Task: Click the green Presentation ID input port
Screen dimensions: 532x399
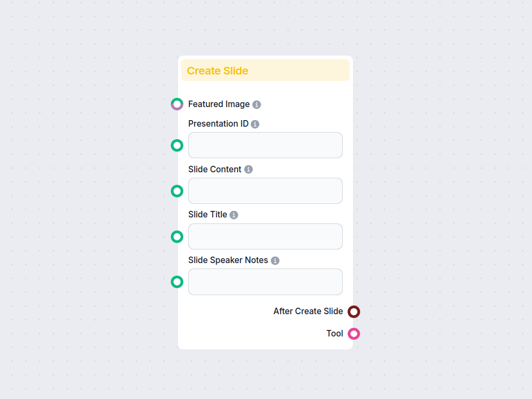Action: 176,145
